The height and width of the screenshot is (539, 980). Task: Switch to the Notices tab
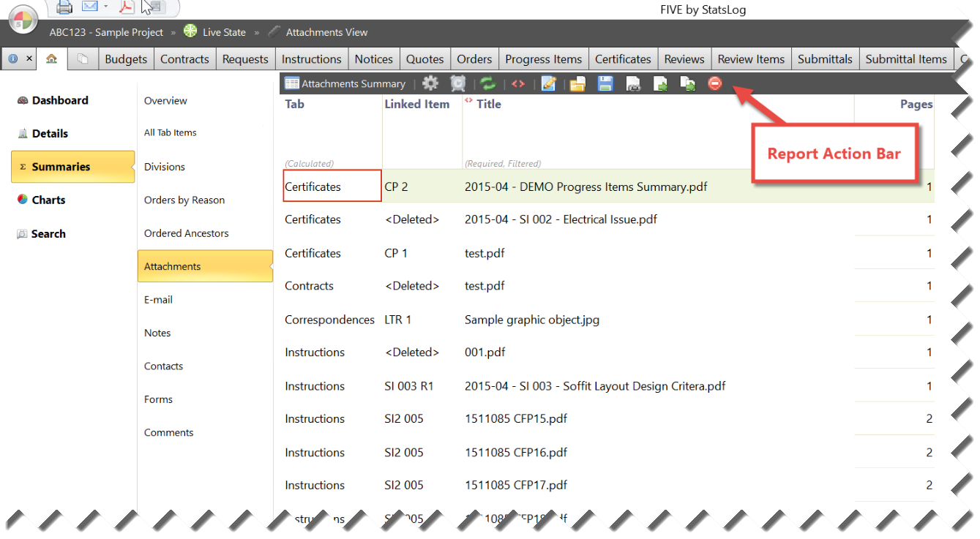click(374, 59)
